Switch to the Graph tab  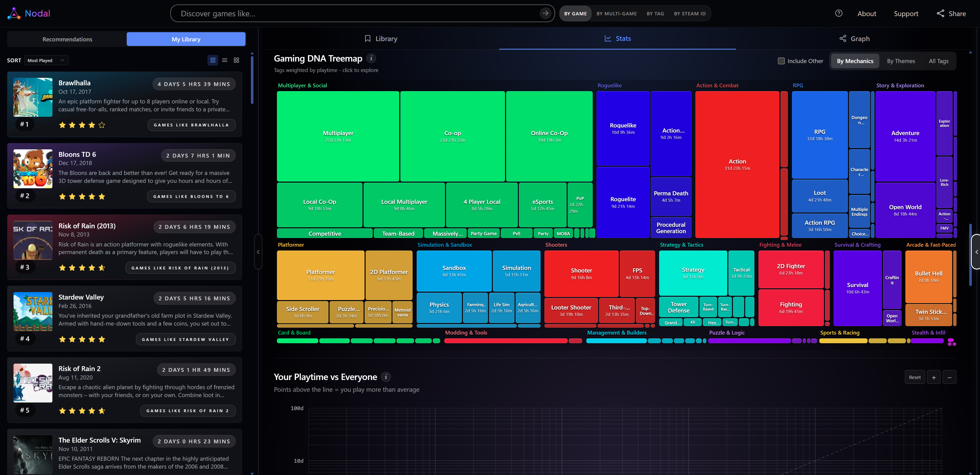tap(854, 38)
